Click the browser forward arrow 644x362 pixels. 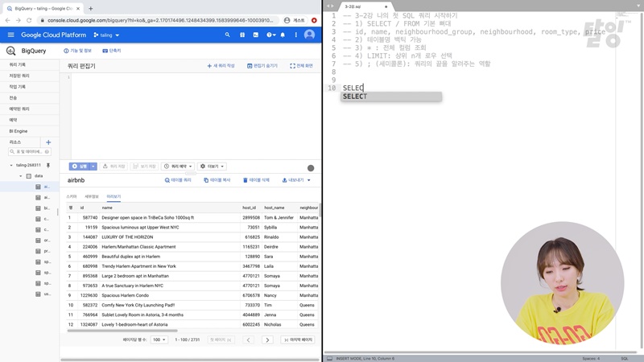[x=18, y=20]
